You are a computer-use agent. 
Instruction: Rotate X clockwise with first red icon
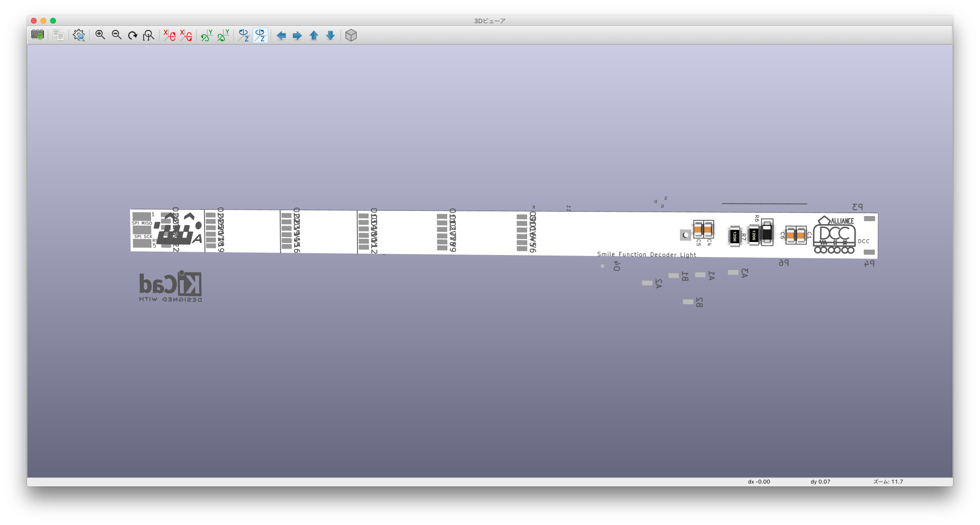point(169,35)
